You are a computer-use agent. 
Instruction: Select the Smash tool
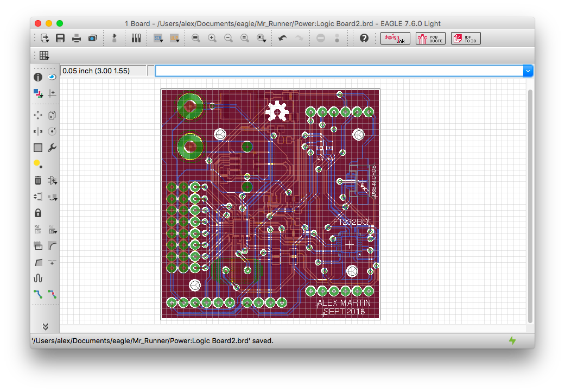[x=38, y=246]
